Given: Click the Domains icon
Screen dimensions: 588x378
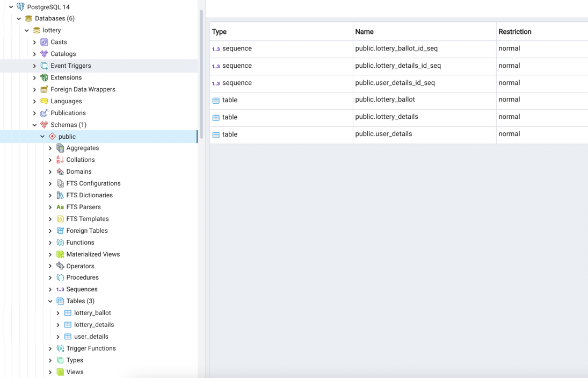Looking at the screenshot, I should tap(60, 172).
